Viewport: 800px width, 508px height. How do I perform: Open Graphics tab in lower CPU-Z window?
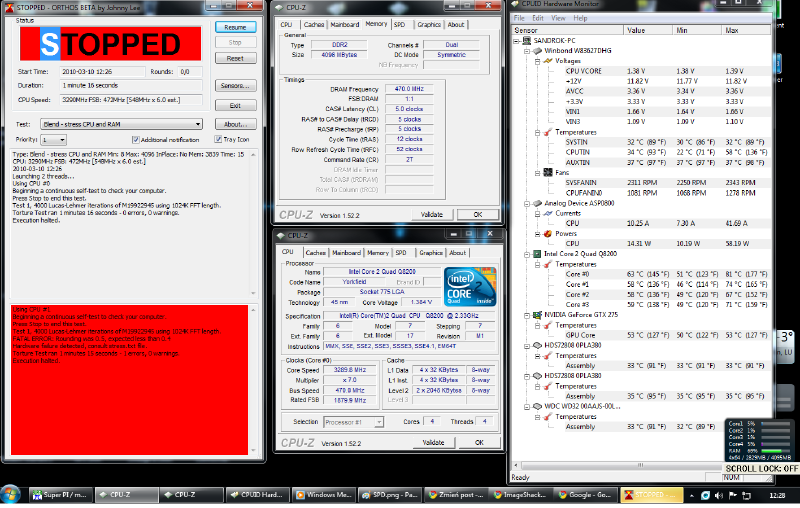coord(431,252)
